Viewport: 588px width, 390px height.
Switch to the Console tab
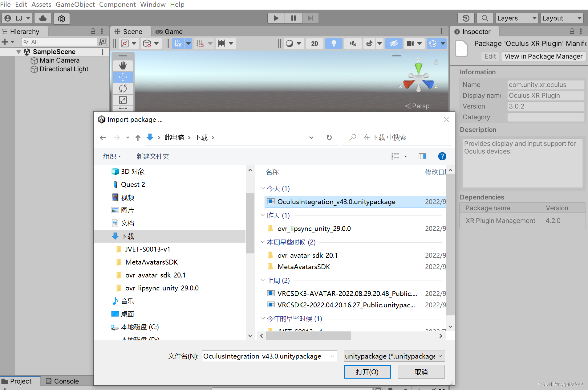(63, 381)
